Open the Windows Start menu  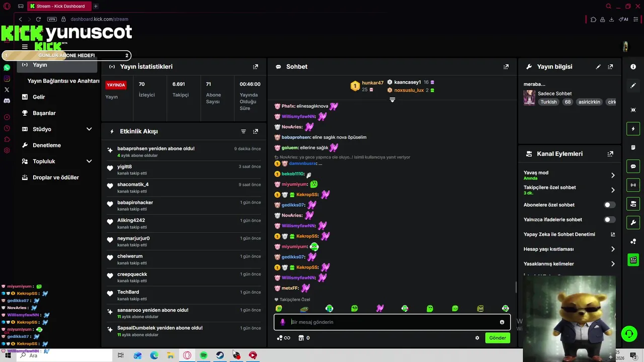pyautogui.click(x=8, y=355)
